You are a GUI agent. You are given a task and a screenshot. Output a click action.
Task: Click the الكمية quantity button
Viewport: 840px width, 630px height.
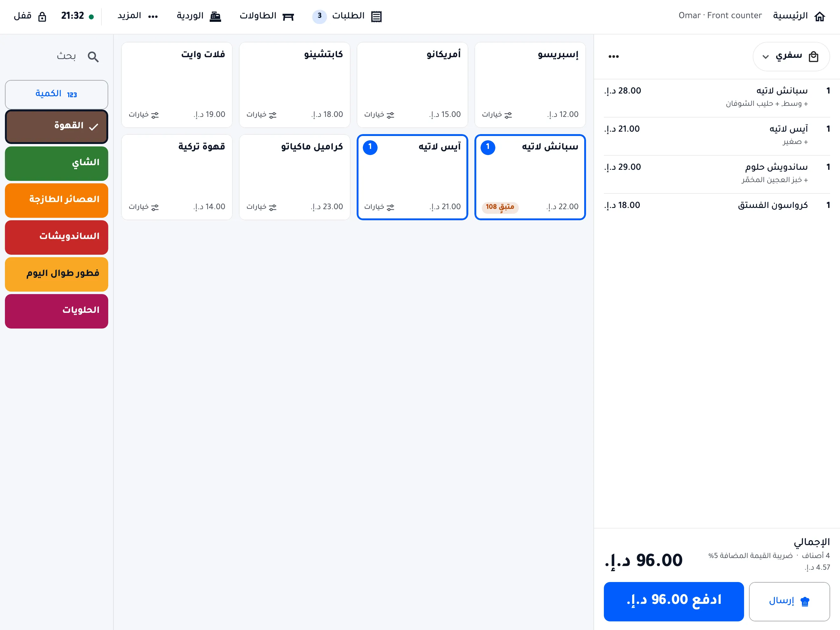57,94
